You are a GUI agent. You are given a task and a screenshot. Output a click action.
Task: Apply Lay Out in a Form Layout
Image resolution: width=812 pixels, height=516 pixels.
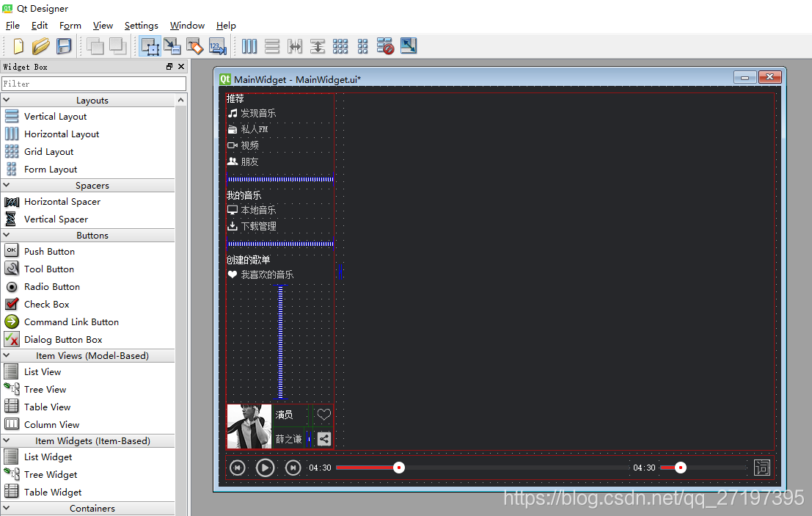coord(362,46)
